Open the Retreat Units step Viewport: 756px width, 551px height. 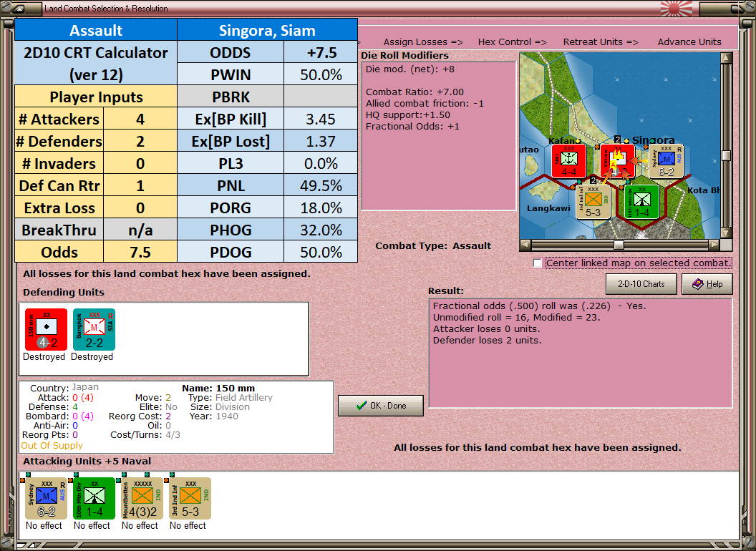click(x=601, y=42)
